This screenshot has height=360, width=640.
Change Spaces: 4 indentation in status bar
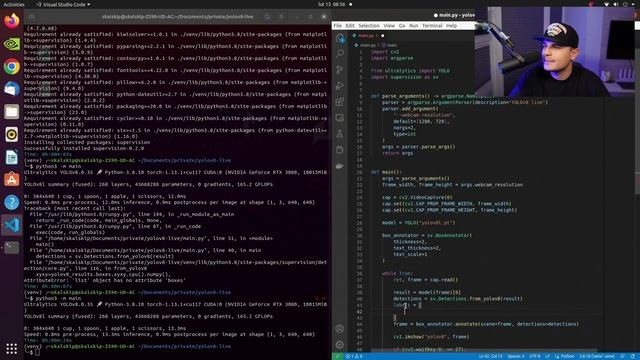click(x=516, y=356)
